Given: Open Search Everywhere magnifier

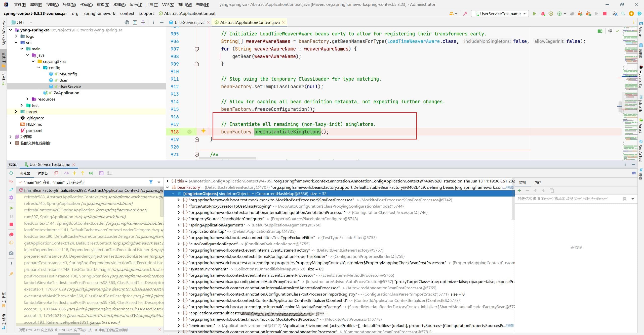Looking at the screenshot, I should coord(623,14).
